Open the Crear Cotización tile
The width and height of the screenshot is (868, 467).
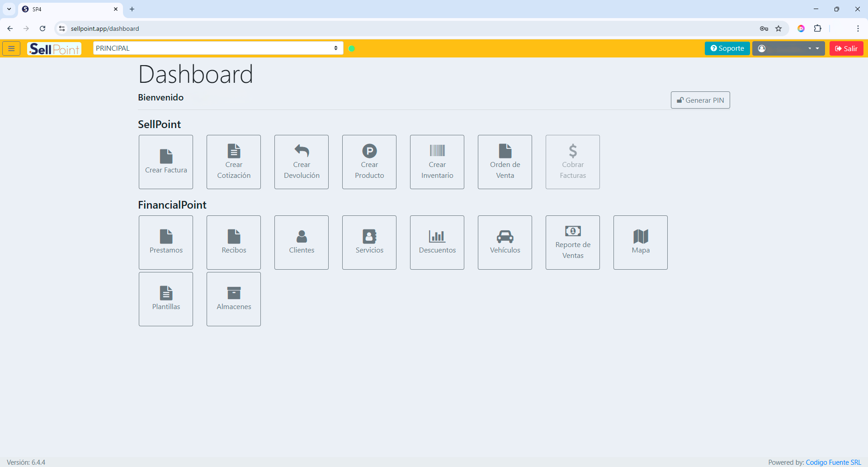234,162
